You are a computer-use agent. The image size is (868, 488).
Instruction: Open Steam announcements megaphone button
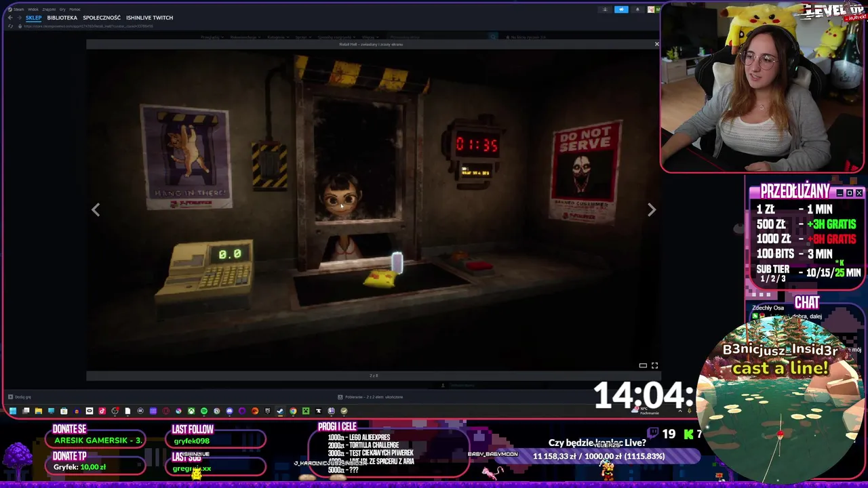click(621, 9)
